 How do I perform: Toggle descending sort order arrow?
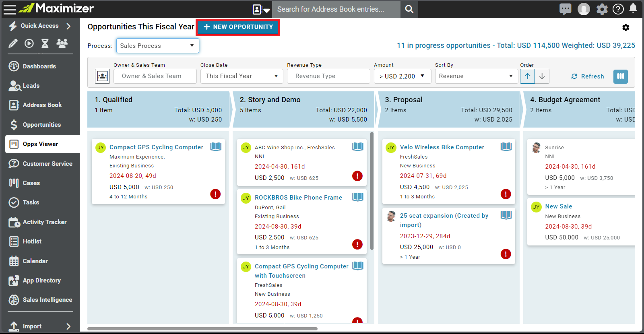[542, 76]
